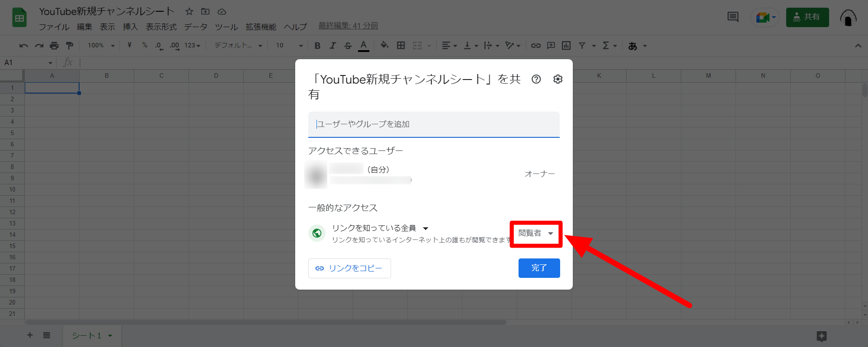
Task: Open the 表示形式 menu
Action: (161, 27)
